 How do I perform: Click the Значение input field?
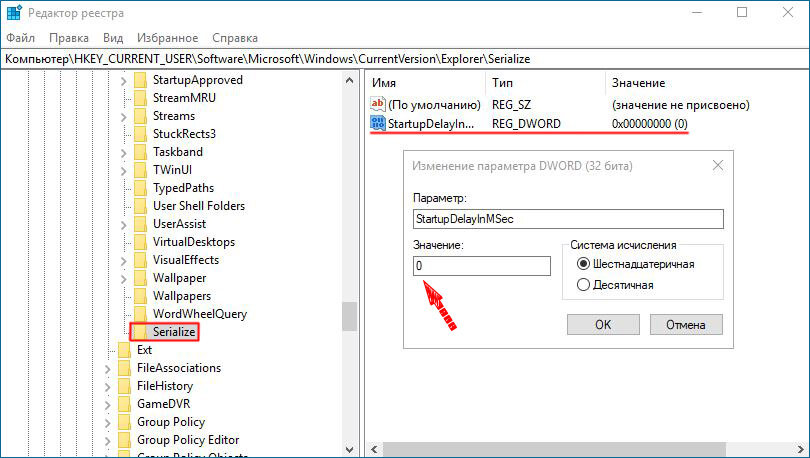(x=482, y=266)
